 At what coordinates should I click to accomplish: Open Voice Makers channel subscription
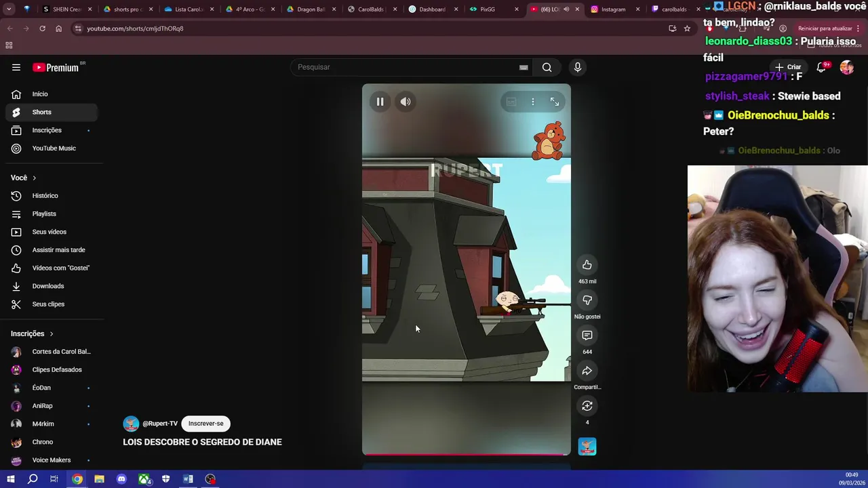tap(52, 460)
